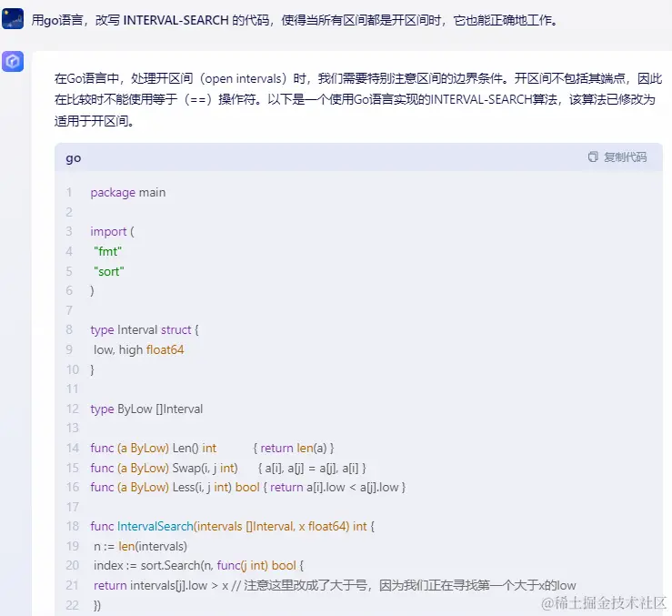
Task: Click the Len() function code line
Action: (212, 449)
